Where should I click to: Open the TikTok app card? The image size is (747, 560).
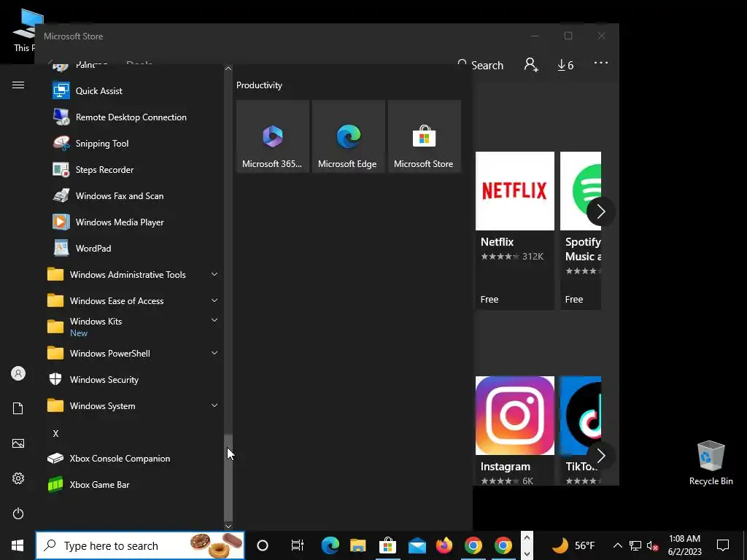coord(581,431)
